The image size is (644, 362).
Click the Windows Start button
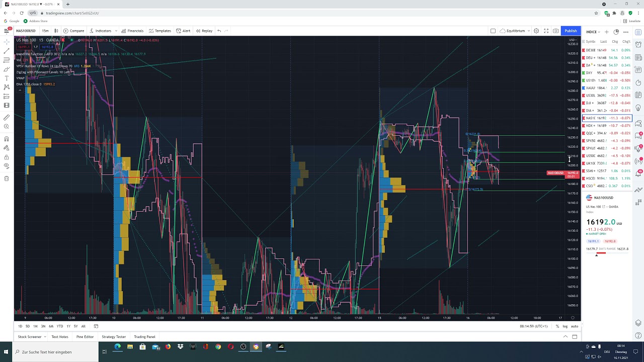(6, 352)
